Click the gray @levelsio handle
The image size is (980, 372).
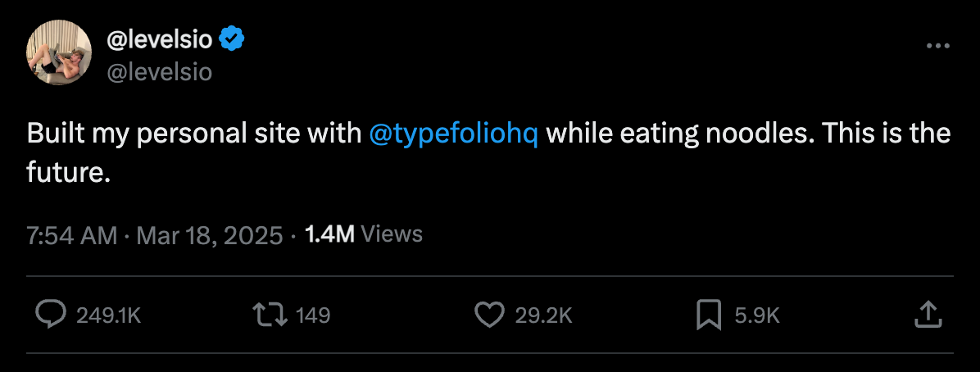pos(160,73)
